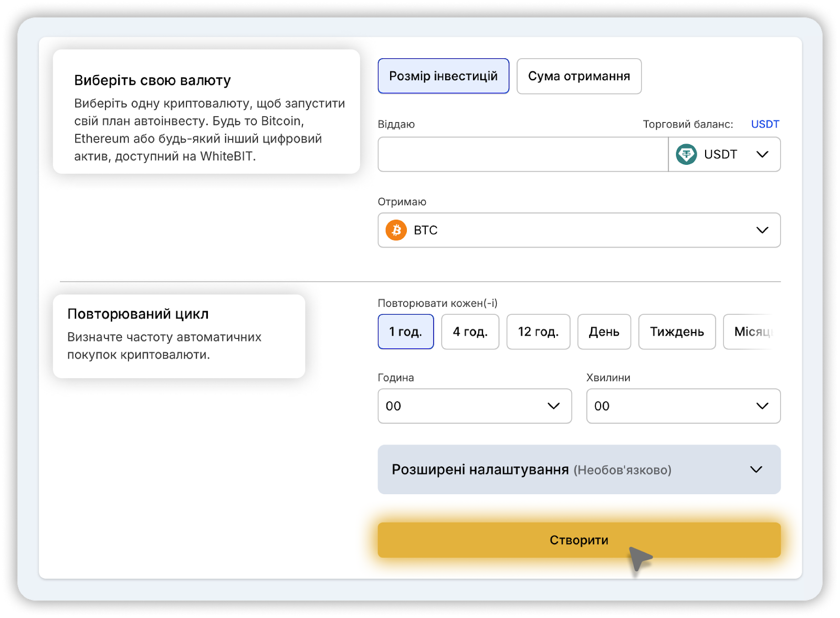The image size is (840, 618).
Task: Switch to Розмір інвестицій tab
Action: (443, 76)
